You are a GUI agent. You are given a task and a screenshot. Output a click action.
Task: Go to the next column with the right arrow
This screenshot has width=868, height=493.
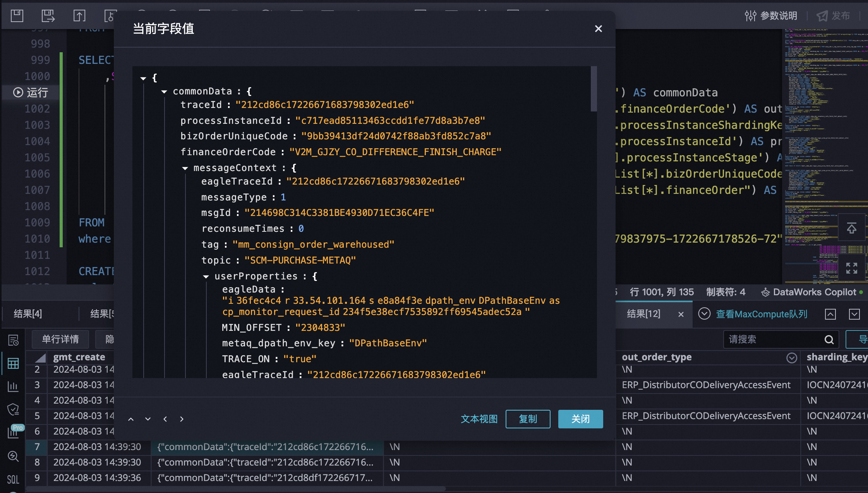click(182, 419)
